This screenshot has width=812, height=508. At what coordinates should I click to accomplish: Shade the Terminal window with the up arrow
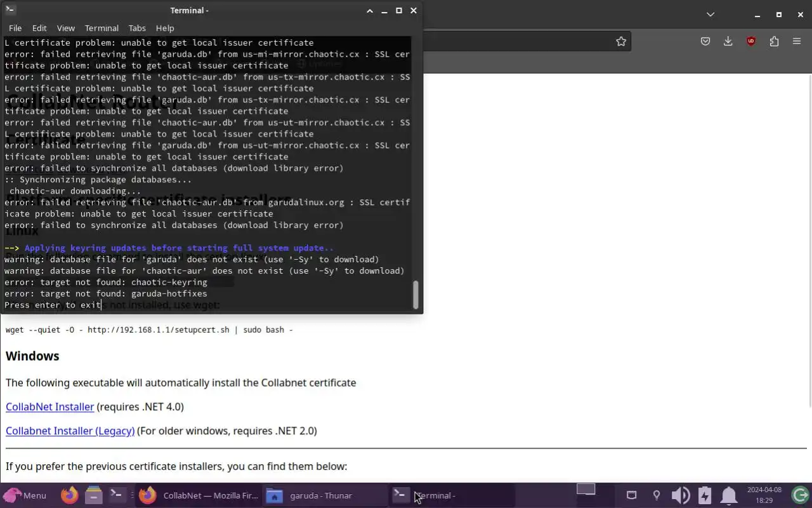coord(370,10)
